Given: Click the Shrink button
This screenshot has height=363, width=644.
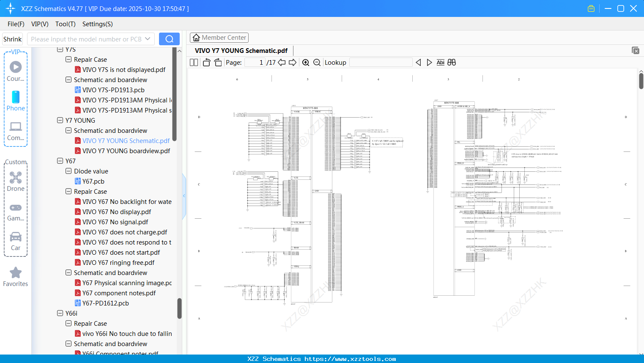Looking at the screenshot, I should click(x=13, y=39).
